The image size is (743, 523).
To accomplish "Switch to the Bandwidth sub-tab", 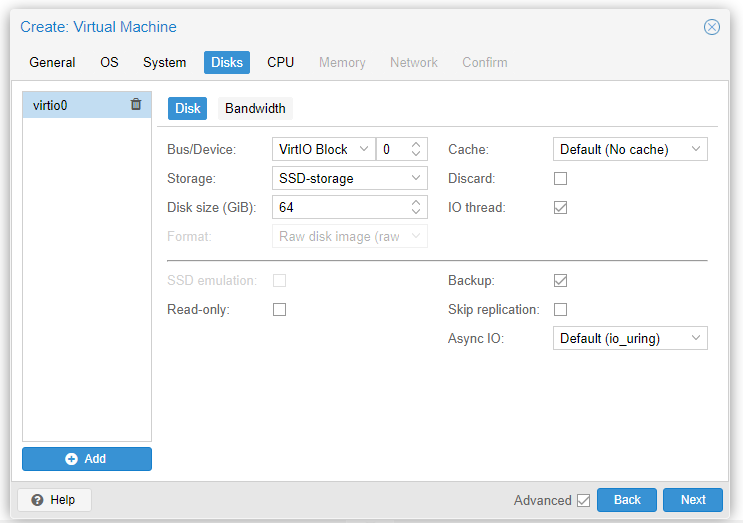I will (x=255, y=108).
